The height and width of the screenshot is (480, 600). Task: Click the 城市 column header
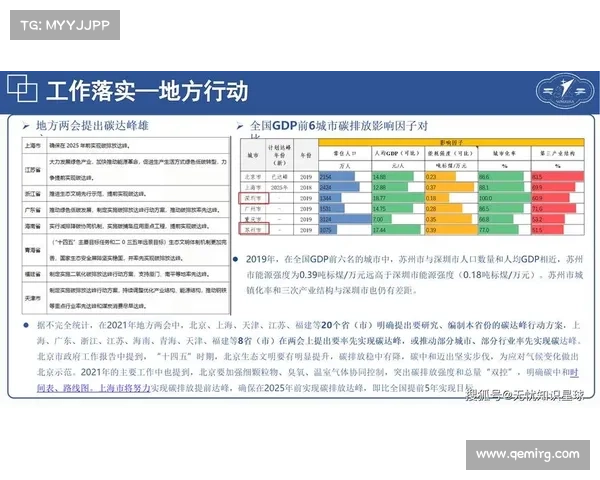(x=253, y=155)
